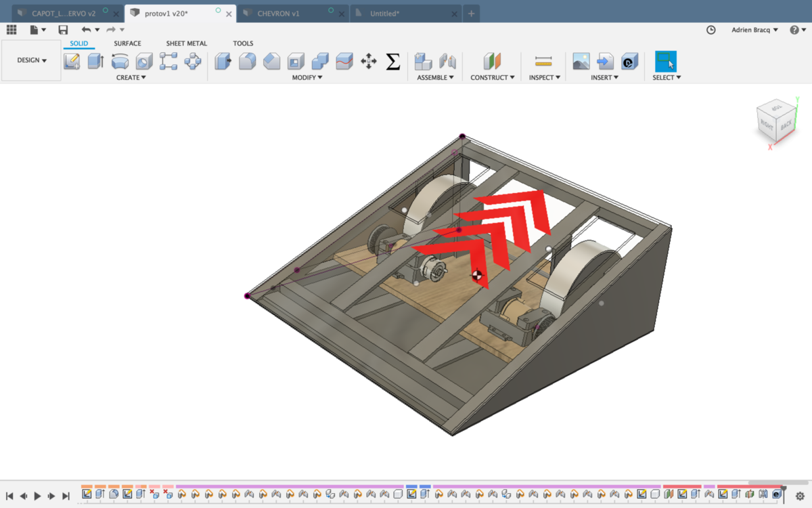The height and width of the screenshot is (508, 812).
Task: Switch to the SOLID tab
Action: pyautogui.click(x=78, y=43)
